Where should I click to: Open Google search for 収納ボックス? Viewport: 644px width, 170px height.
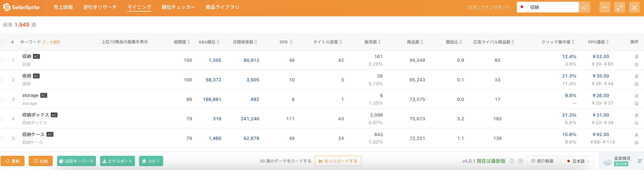click(636, 123)
